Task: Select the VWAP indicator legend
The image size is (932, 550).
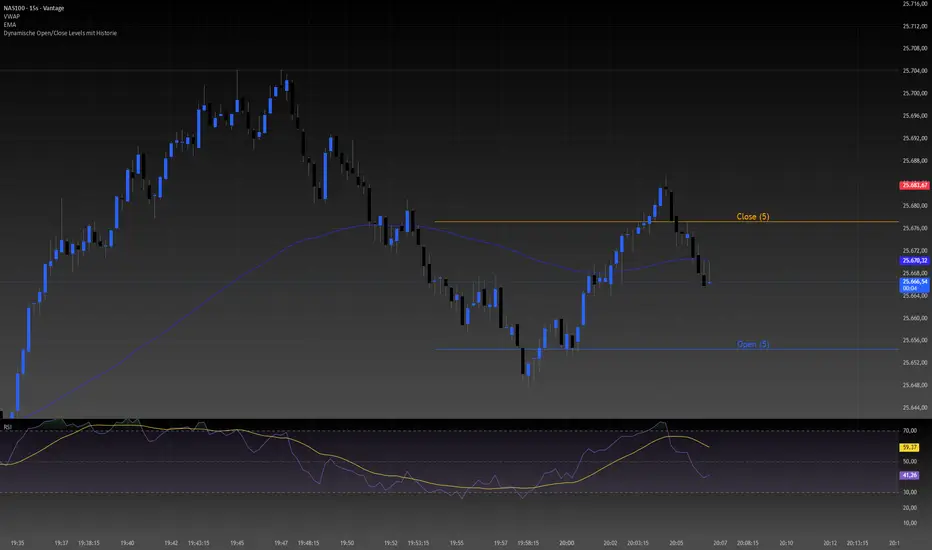Action: (11, 17)
